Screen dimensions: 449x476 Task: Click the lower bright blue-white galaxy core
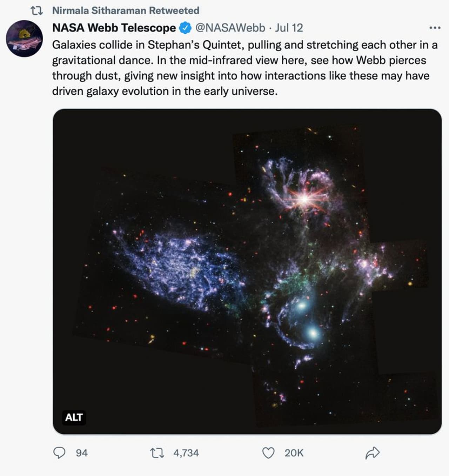click(312, 332)
